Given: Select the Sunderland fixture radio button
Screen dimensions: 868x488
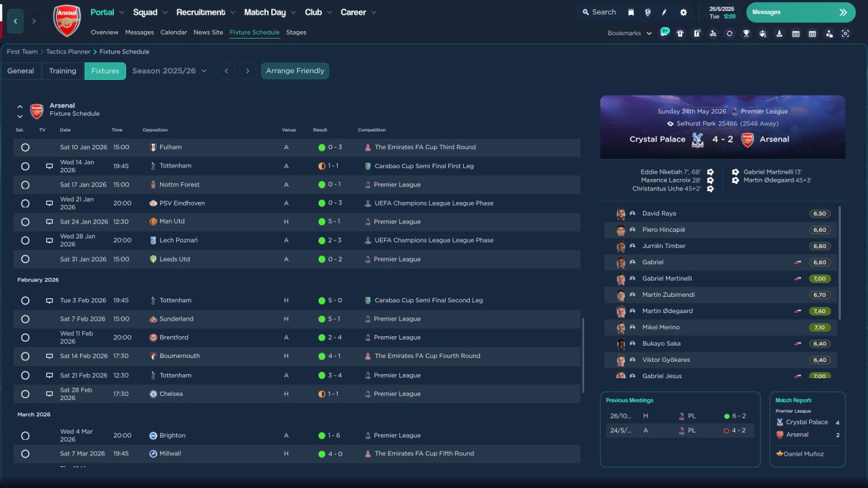Looking at the screenshot, I should [25, 319].
